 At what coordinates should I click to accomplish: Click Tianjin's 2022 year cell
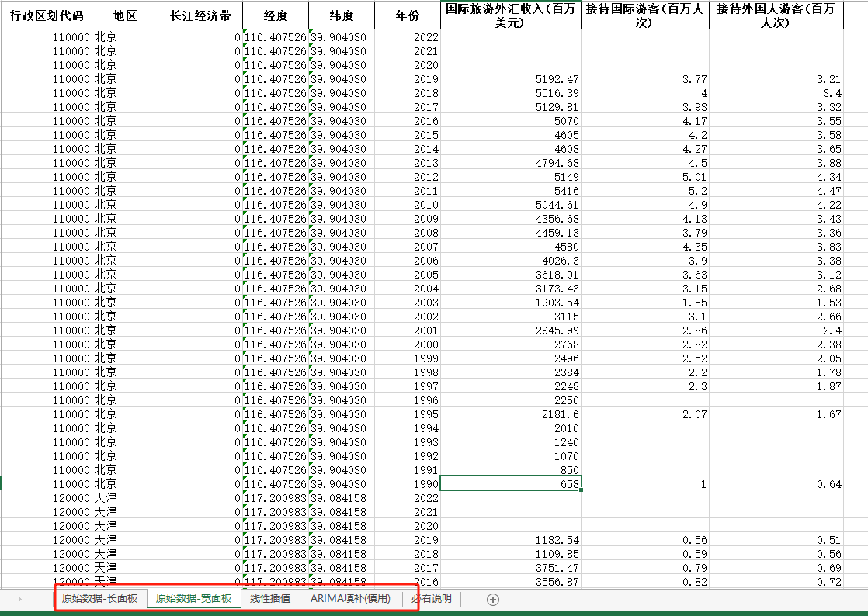tap(408, 497)
